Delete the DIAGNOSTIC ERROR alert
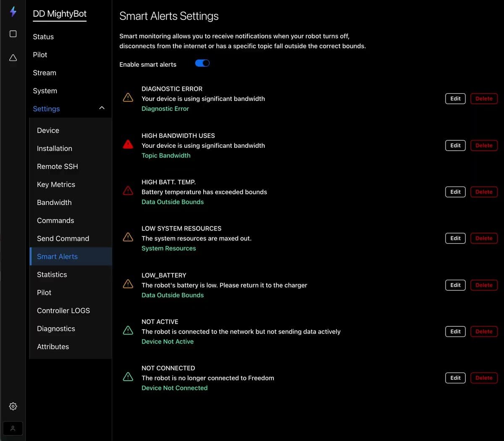 pos(484,99)
